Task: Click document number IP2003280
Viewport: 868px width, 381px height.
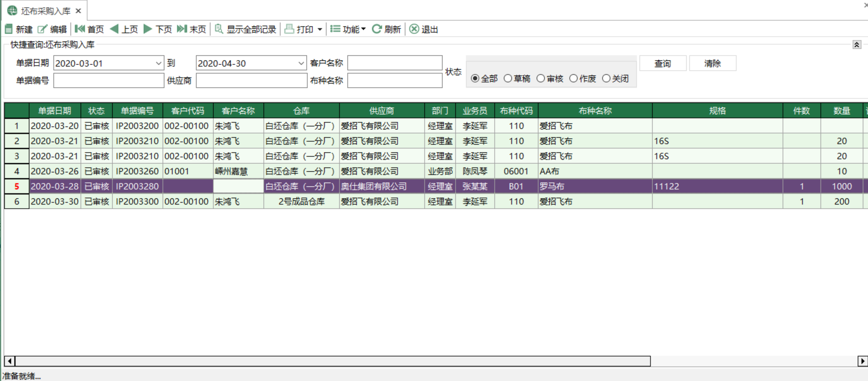Action: [x=137, y=187]
